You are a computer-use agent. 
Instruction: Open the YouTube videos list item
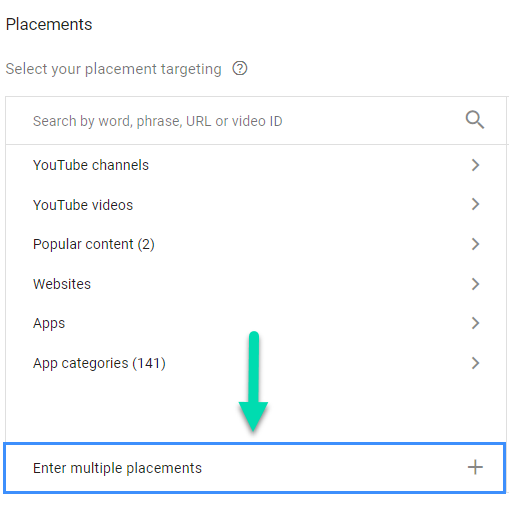coord(256,204)
